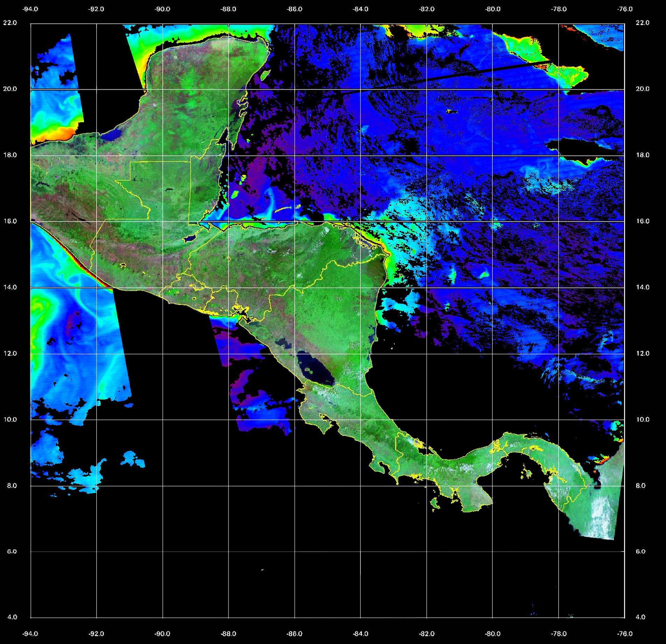The width and height of the screenshot is (666, 644).
Task: Click the 22.0 latitude label on left axis
Action: tap(10, 23)
